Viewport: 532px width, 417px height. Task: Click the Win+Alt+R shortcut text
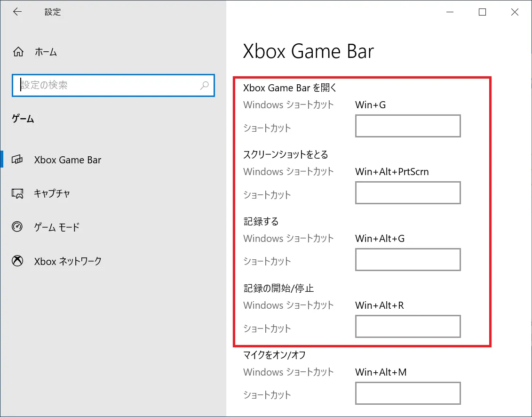pyautogui.click(x=380, y=305)
